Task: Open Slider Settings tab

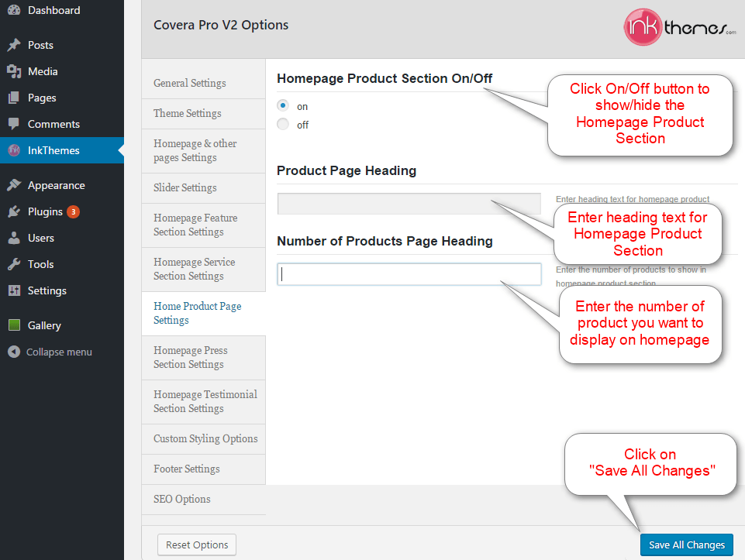Action: [203, 188]
